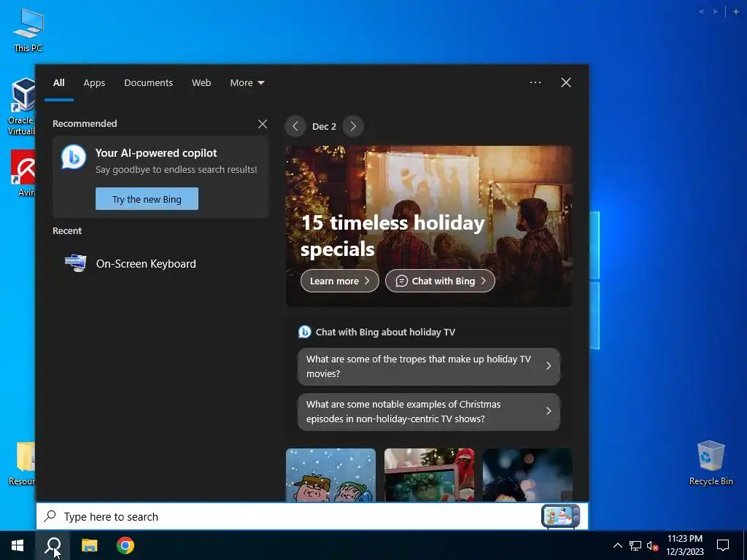Viewport: 747px width, 560px height.
Task: Click the magnifier inside the search box
Action: pyautogui.click(x=50, y=516)
